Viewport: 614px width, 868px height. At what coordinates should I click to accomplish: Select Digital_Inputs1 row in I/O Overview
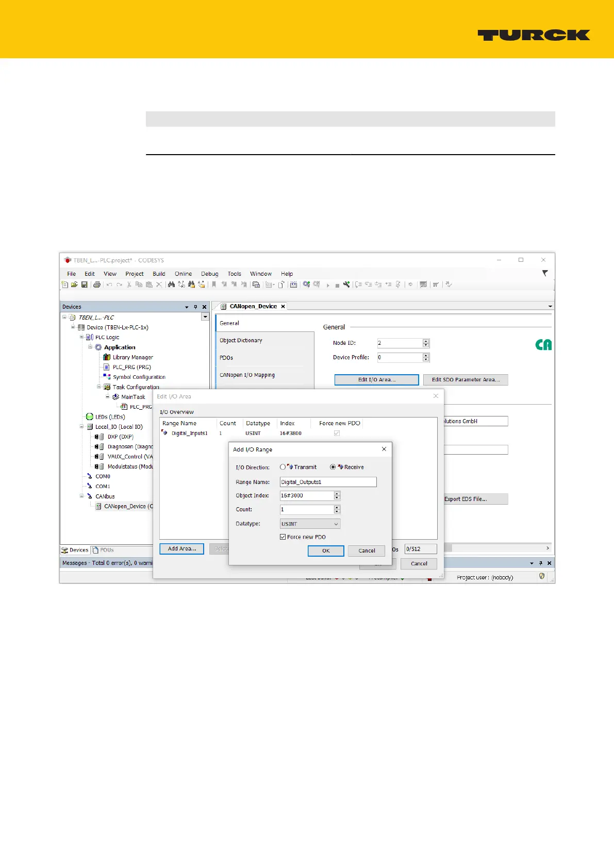click(298, 433)
